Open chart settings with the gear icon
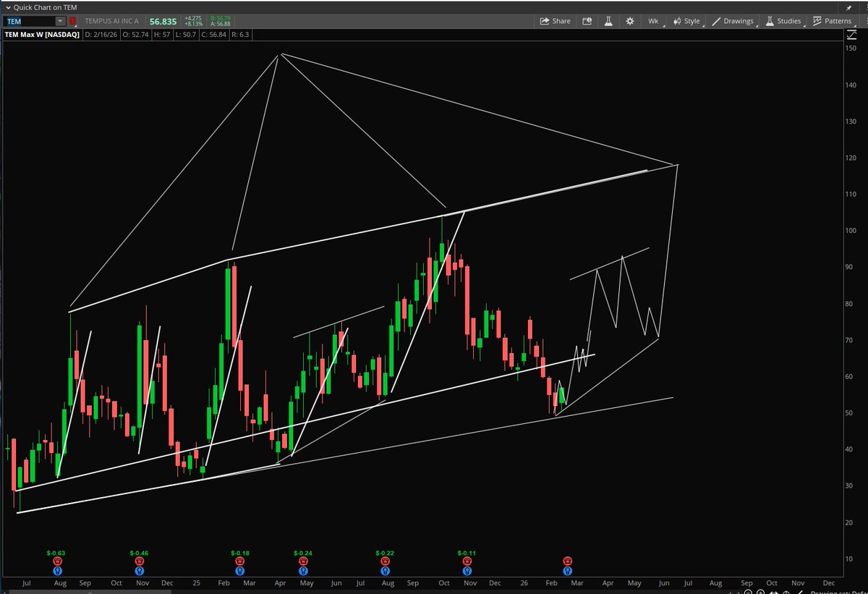This screenshot has width=868, height=594. 630,21
